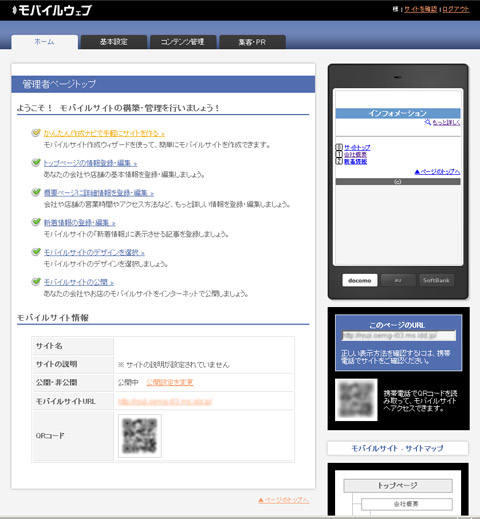Select トップページ node in the sitemap
Screen dimensions: 480x519
(398, 486)
